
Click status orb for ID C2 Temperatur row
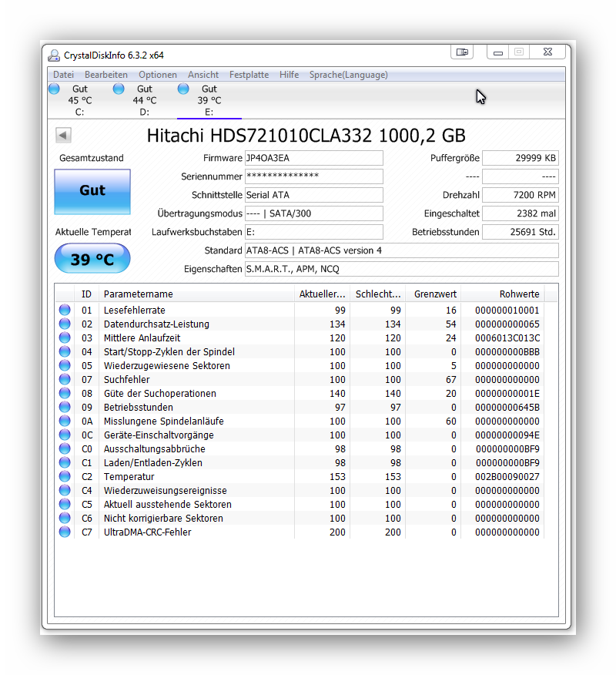click(x=65, y=476)
